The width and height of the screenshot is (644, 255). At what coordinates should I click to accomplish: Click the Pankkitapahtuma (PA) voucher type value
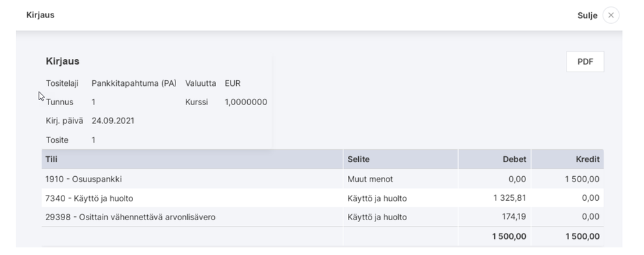(x=134, y=83)
